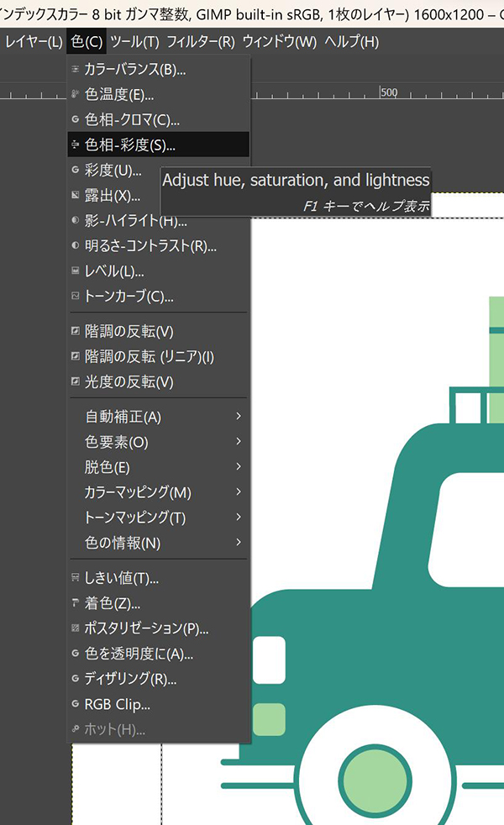The image size is (504, 825).
Task: Click the histogram icon beside レベル(L)
Action: pos(76,271)
